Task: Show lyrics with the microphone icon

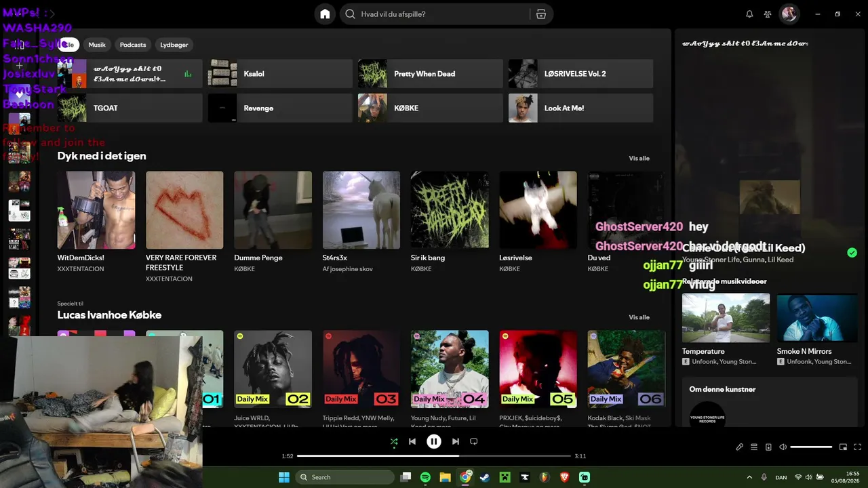Action: [x=740, y=447]
